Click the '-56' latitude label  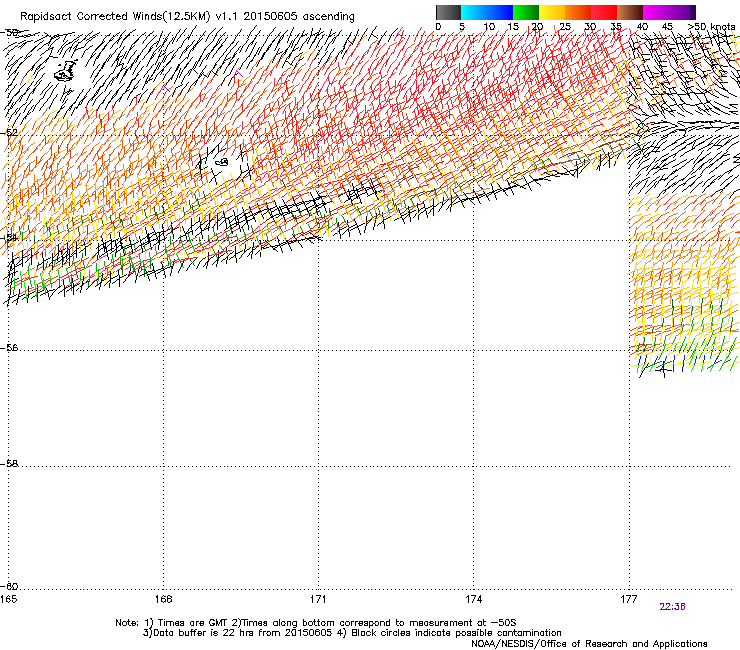tap(9, 348)
